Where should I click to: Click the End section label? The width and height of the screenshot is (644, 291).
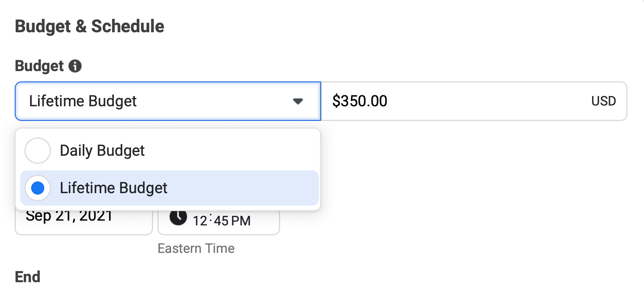click(x=27, y=277)
